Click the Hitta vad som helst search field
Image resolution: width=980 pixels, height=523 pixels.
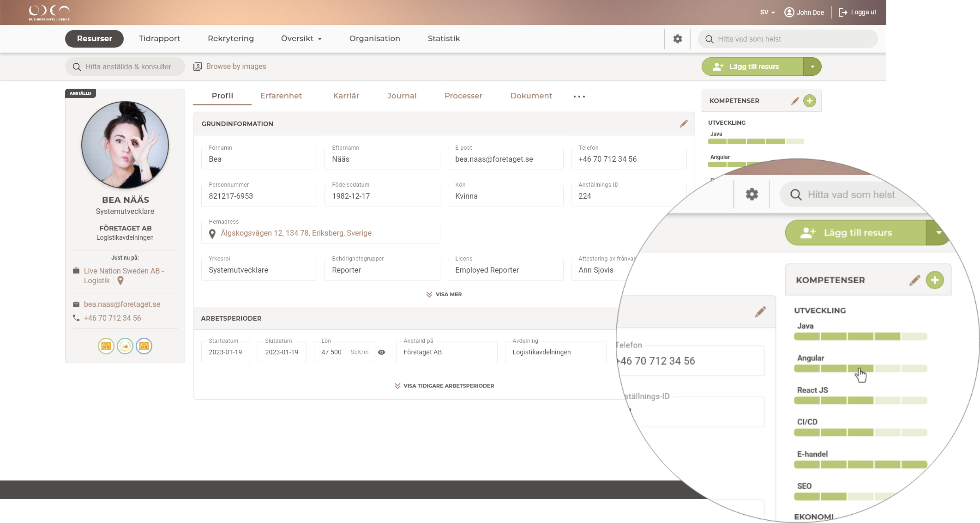tap(788, 39)
